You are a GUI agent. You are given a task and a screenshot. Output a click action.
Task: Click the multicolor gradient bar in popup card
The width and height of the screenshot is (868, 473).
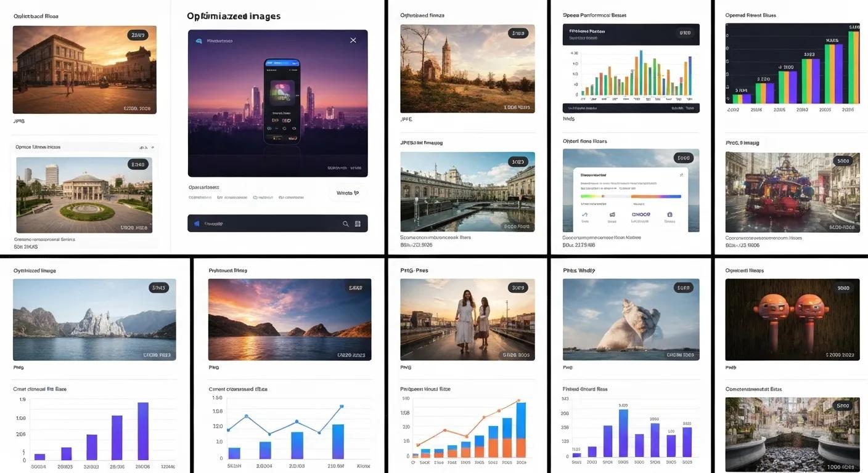tap(631, 196)
